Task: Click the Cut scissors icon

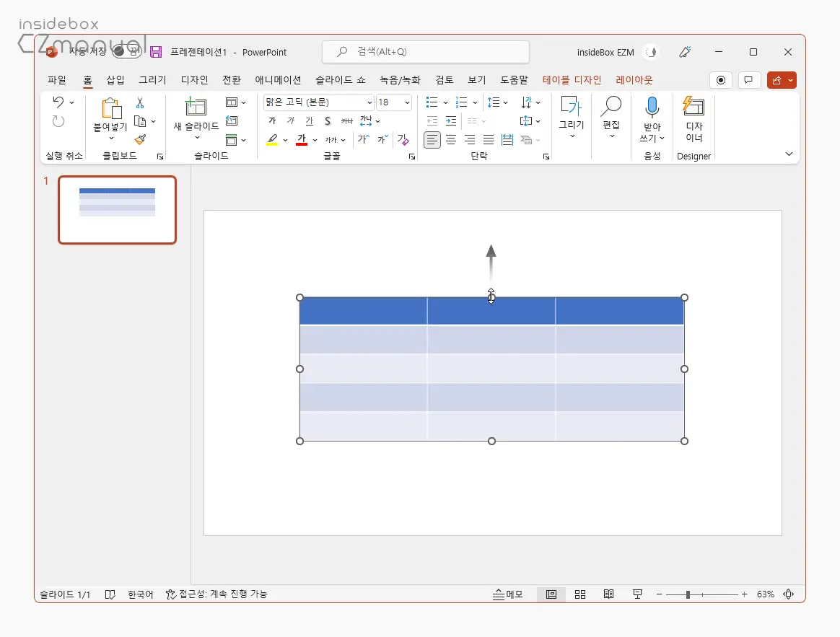Action: coord(140,103)
